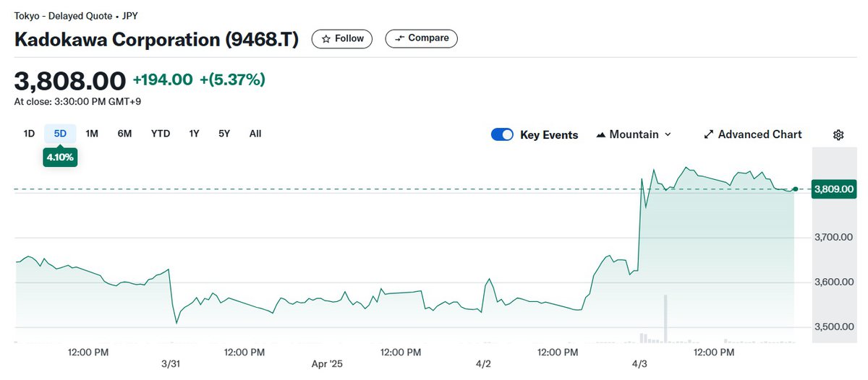The image size is (868, 380).
Task: Click the star icon in Follow button
Action: click(326, 38)
